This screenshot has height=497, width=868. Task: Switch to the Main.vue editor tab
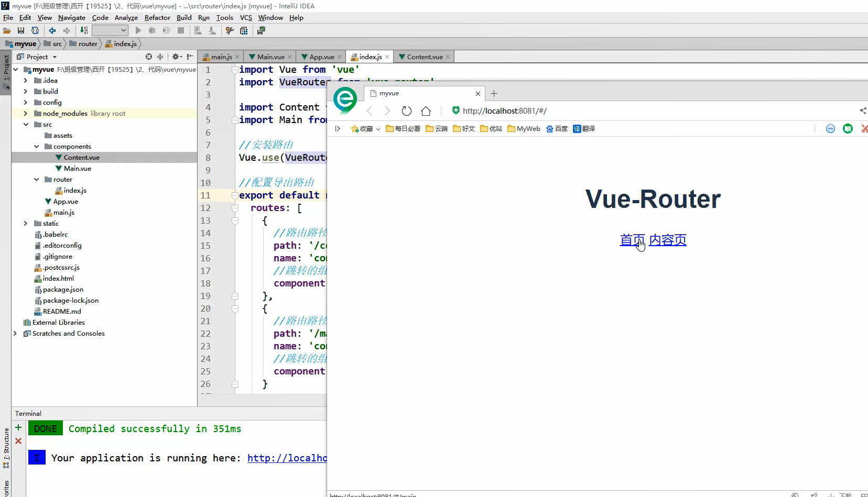click(271, 57)
